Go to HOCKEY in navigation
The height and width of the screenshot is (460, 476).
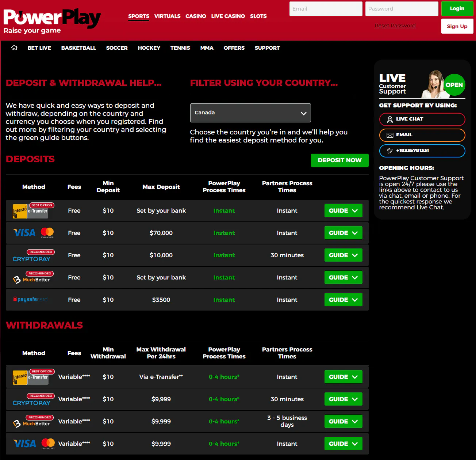[x=149, y=48]
